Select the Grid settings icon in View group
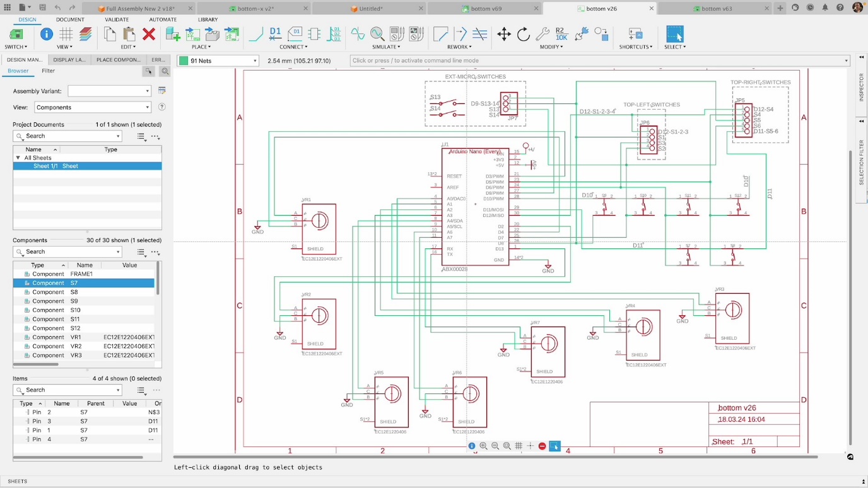Viewport: 868px width, 488px height. pyautogui.click(x=66, y=35)
